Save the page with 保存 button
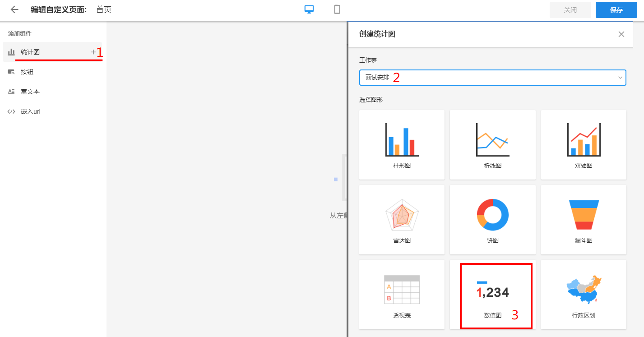The image size is (644, 337). coord(616,10)
